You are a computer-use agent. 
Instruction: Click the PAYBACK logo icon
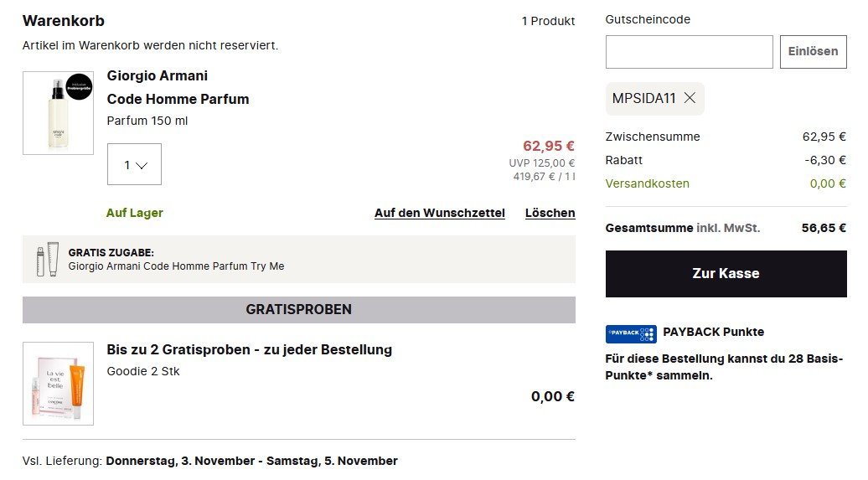click(630, 333)
